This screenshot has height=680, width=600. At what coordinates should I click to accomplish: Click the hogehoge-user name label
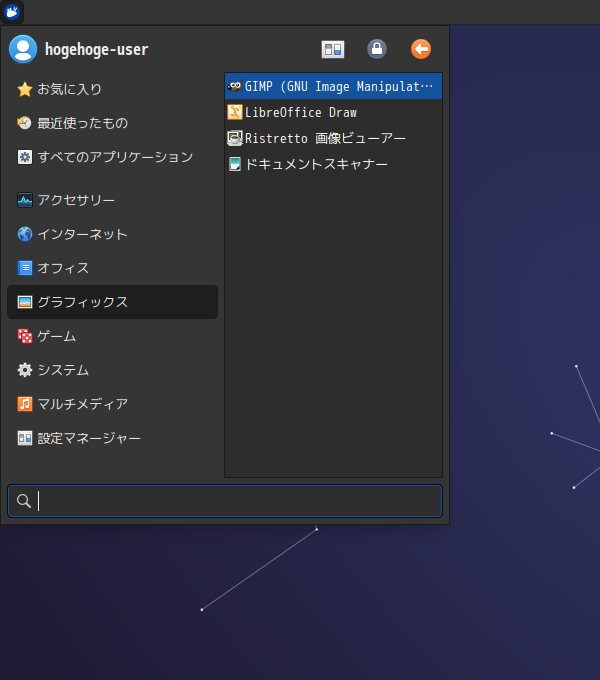pos(97,49)
